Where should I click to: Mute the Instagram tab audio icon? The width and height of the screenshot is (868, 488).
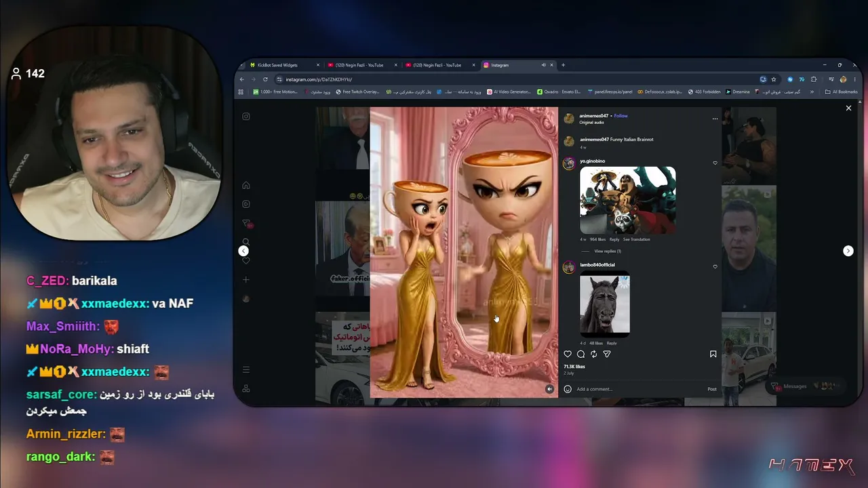[x=543, y=65]
